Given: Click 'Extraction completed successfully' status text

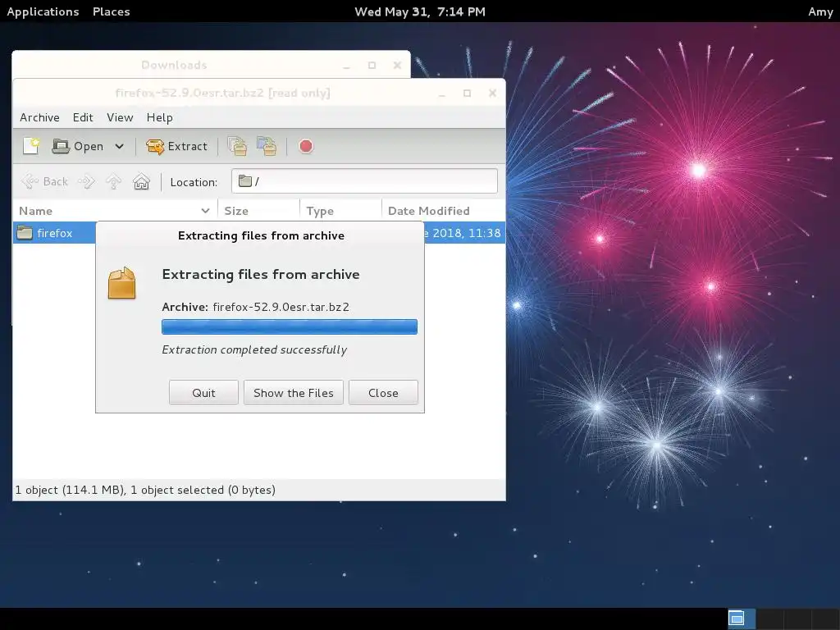Looking at the screenshot, I should 254,349.
